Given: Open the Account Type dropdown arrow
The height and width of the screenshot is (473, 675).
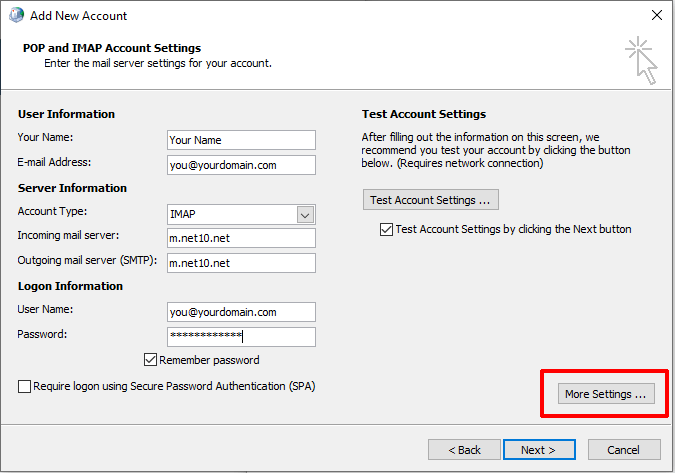Looking at the screenshot, I should pos(305,215).
